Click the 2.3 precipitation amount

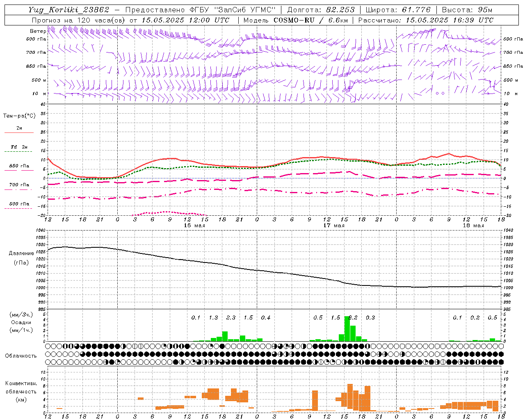pyautogui.click(x=231, y=318)
